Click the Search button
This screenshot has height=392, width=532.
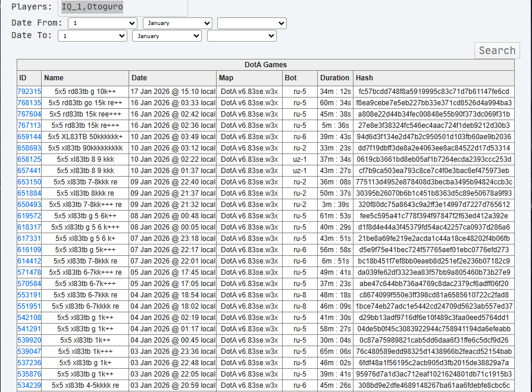click(x=497, y=51)
